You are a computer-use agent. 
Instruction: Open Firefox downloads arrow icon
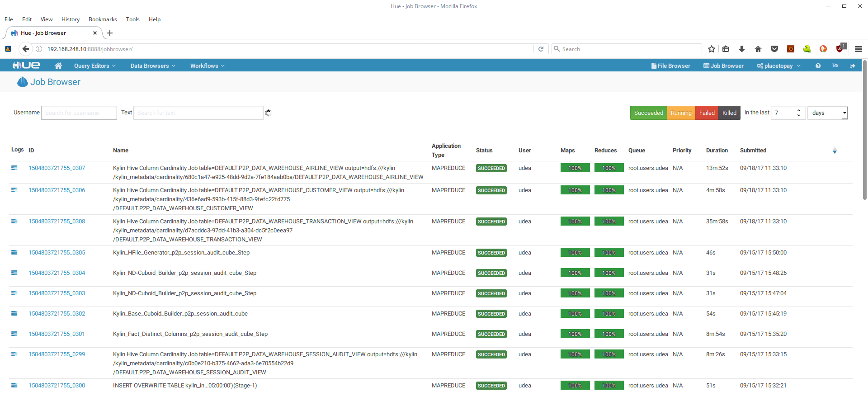pos(742,49)
